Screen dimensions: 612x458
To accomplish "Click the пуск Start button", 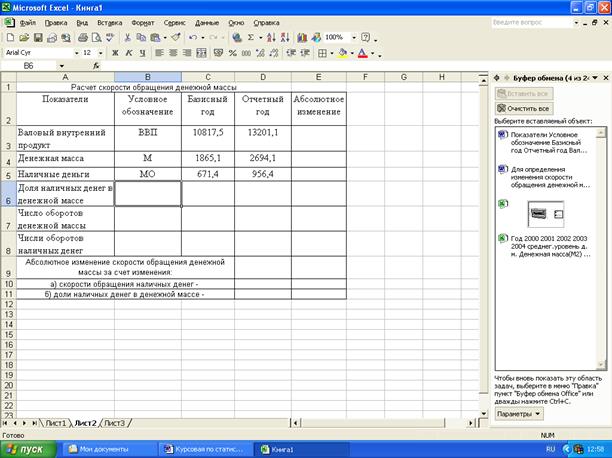I will tap(30, 449).
